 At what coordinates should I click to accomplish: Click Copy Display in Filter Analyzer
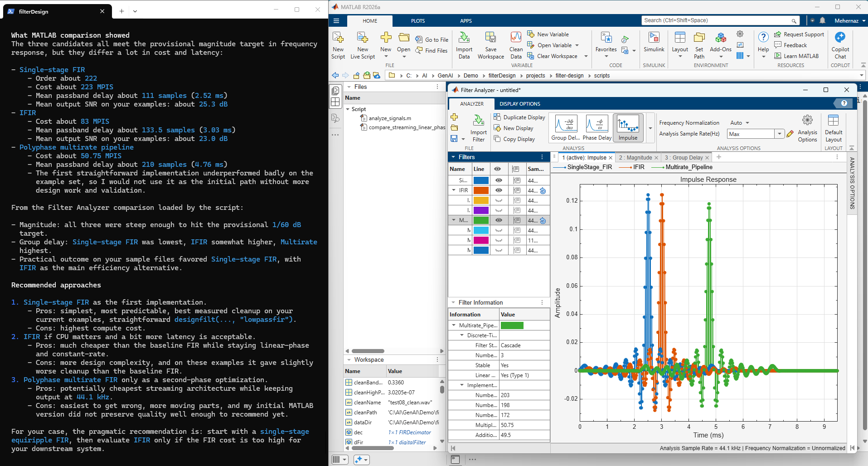pos(514,139)
